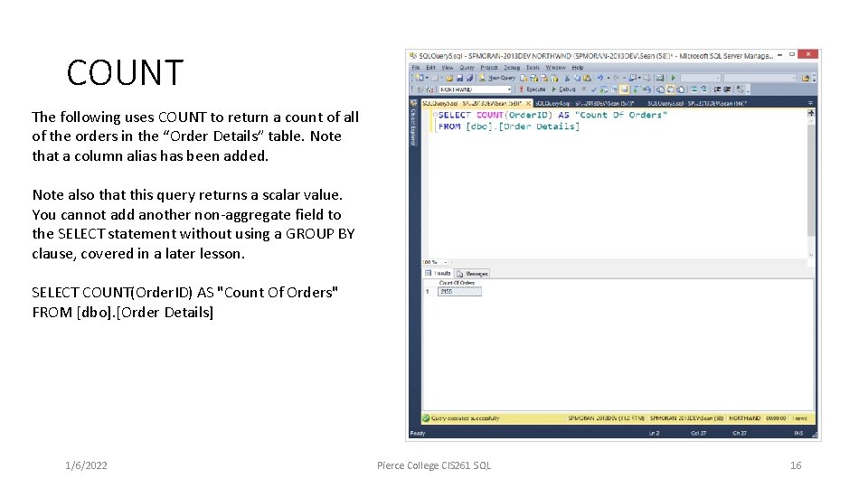
Task: Click the Results to Grid highlighted icon
Action: [670, 89]
